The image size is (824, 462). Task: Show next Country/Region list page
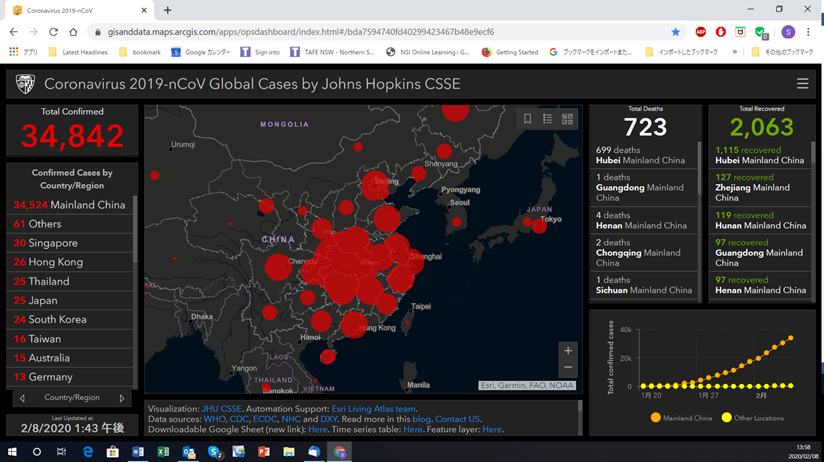point(122,398)
